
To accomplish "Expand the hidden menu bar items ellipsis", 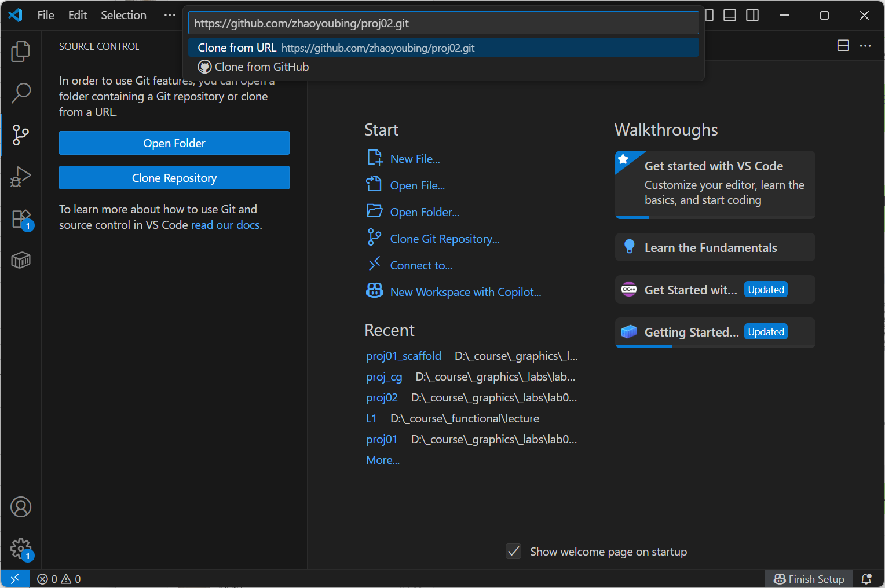I will (170, 15).
